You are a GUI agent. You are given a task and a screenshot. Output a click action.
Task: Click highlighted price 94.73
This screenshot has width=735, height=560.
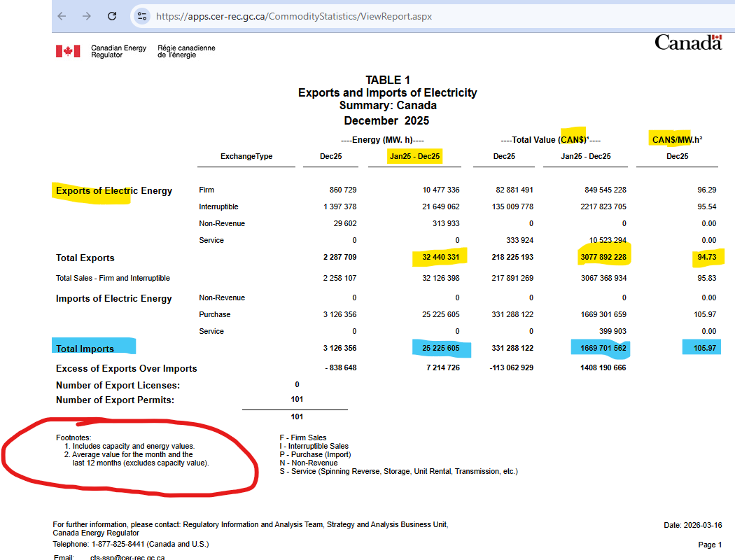(x=706, y=258)
